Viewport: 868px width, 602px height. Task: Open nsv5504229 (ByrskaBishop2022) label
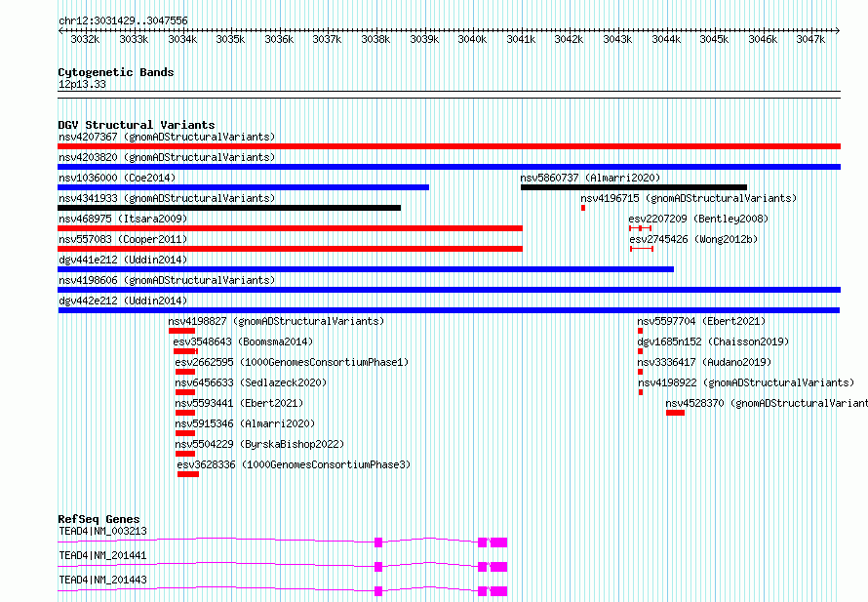(x=259, y=444)
